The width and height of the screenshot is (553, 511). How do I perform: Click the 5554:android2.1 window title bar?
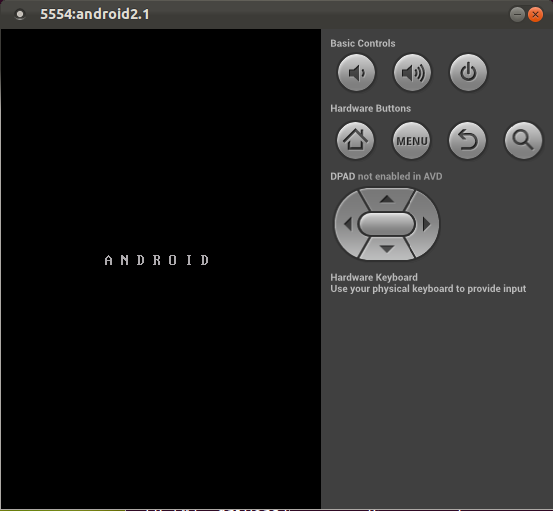pos(276,14)
